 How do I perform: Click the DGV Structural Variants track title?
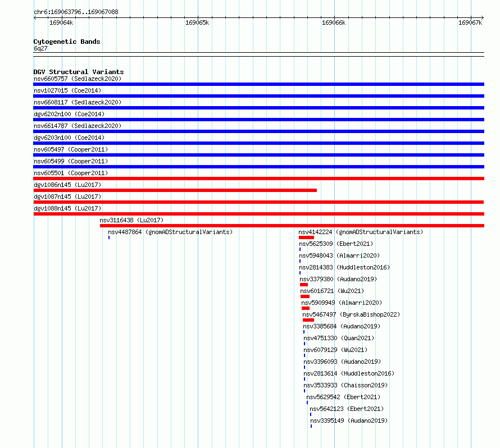coord(79,72)
